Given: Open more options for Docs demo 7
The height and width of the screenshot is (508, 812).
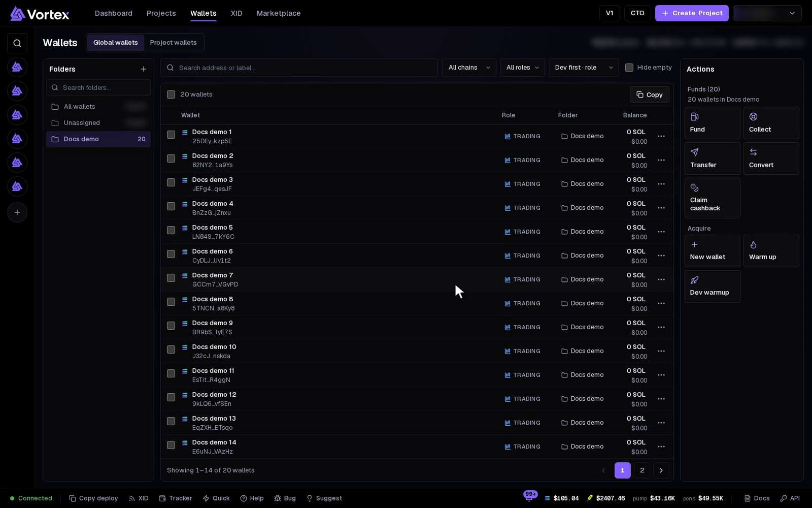Looking at the screenshot, I should pyautogui.click(x=661, y=279).
